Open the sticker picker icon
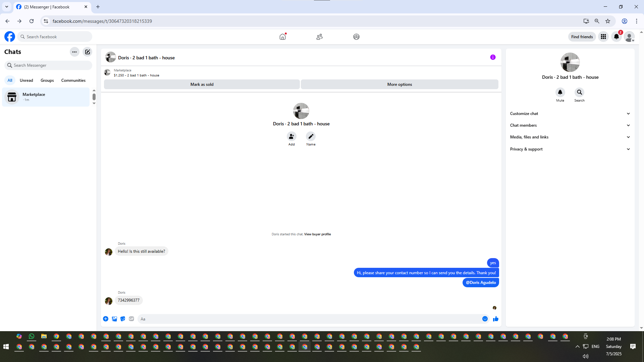Screen dimensions: 644x362 [x=123, y=319]
